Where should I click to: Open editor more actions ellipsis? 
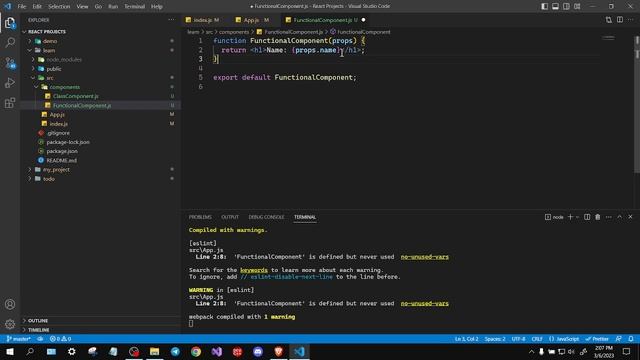(x=631, y=20)
